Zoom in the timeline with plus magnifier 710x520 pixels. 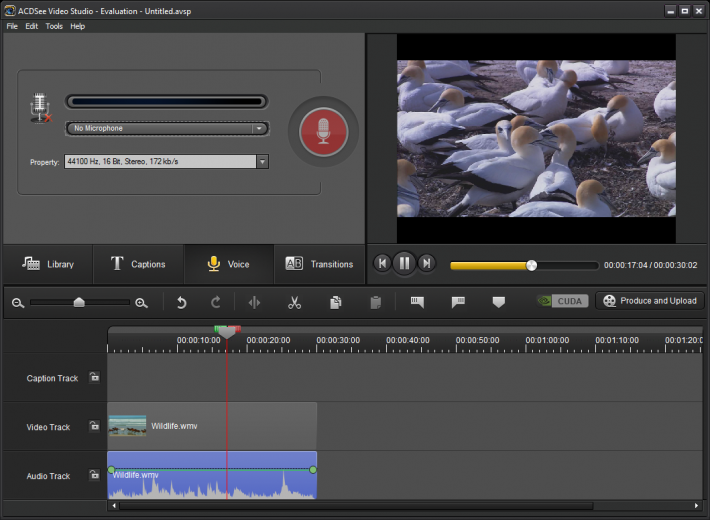tap(141, 303)
